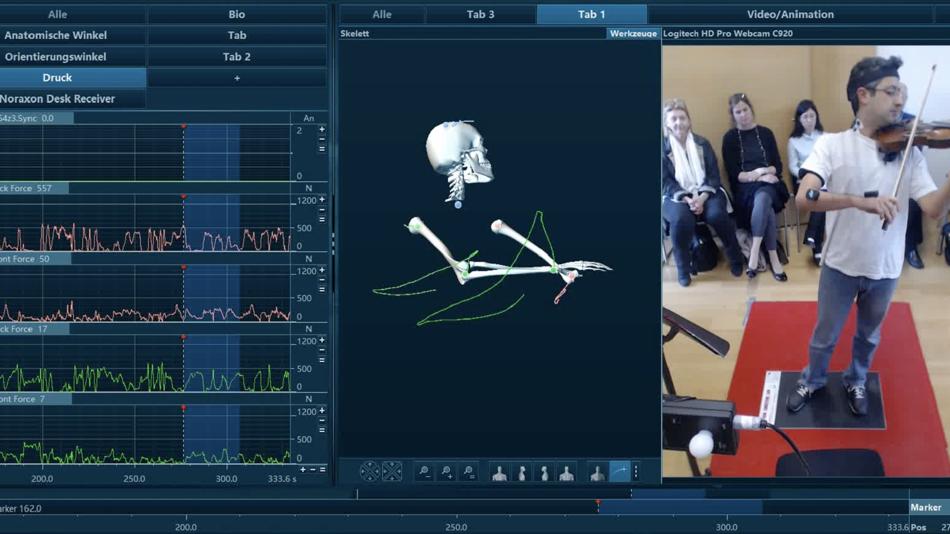Select the left-facing side body view
Image resolution: width=950 pixels, height=534 pixels.
(544, 472)
